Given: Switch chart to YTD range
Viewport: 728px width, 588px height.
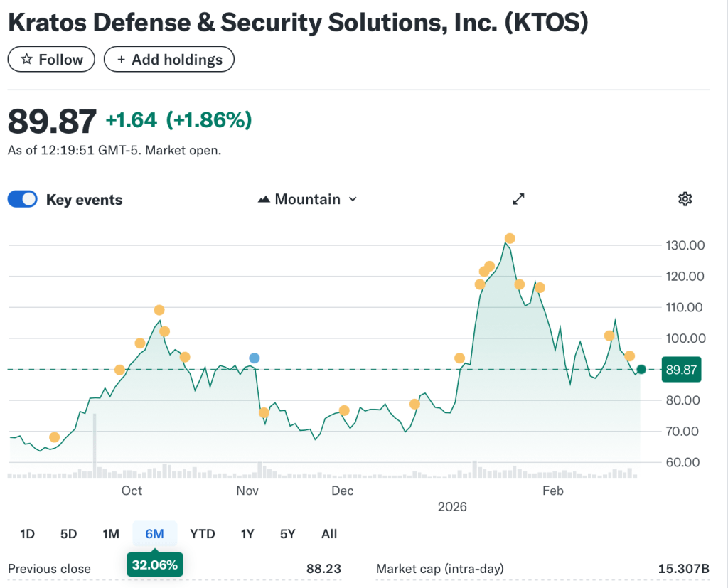Looking at the screenshot, I should coord(202,534).
